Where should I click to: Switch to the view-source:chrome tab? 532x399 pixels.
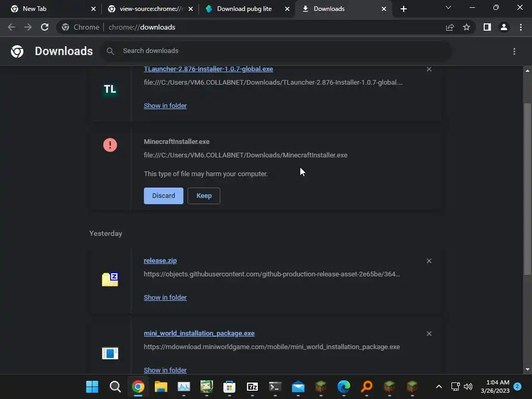point(150,9)
